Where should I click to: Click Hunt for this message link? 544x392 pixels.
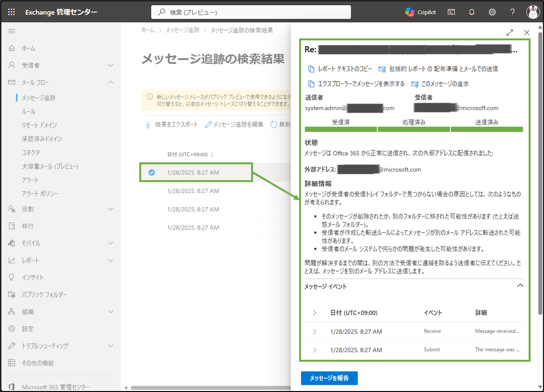point(440,84)
